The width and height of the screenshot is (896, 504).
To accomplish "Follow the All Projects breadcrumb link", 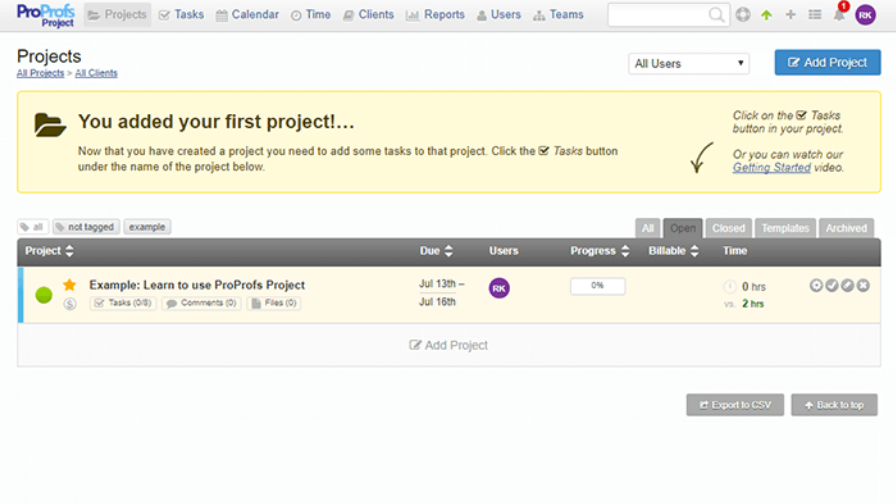I will (x=40, y=73).
